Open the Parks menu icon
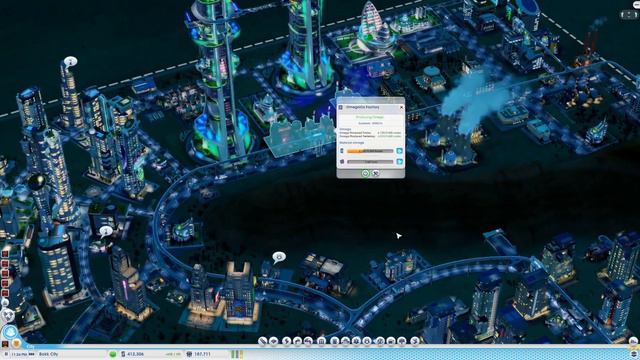The image size is (640, 360). pos(402,342)
